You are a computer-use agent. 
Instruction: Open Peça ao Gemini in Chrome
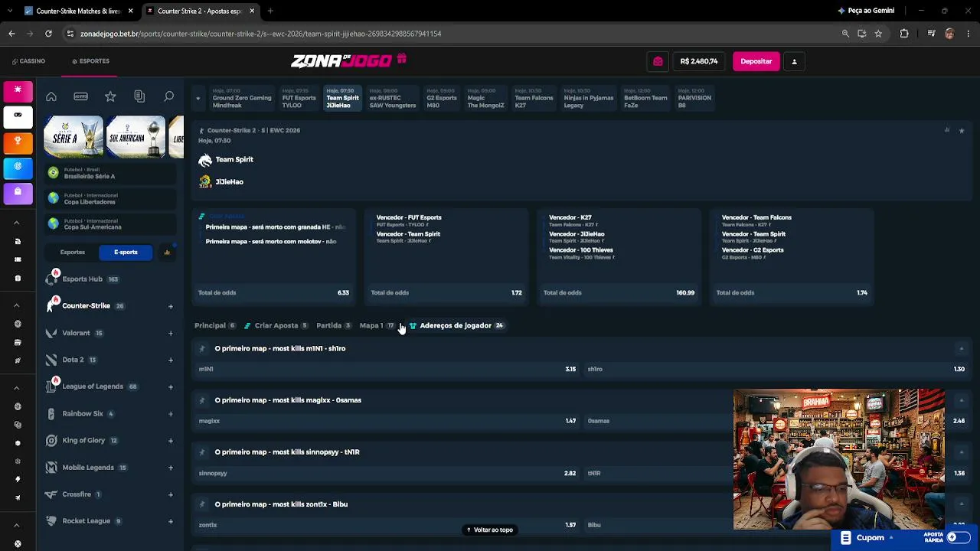click(866, 11)
